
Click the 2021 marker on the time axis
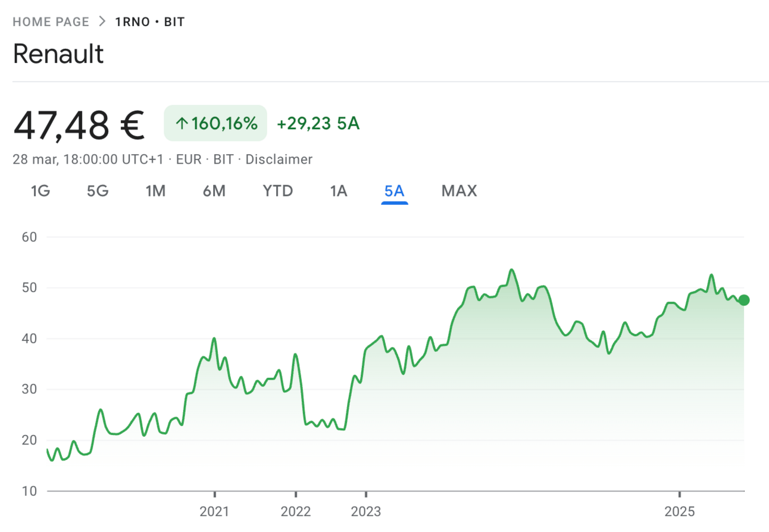(214, 511)
